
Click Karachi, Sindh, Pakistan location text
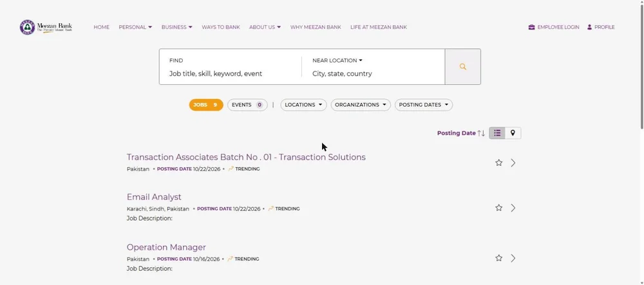(158, 208)
